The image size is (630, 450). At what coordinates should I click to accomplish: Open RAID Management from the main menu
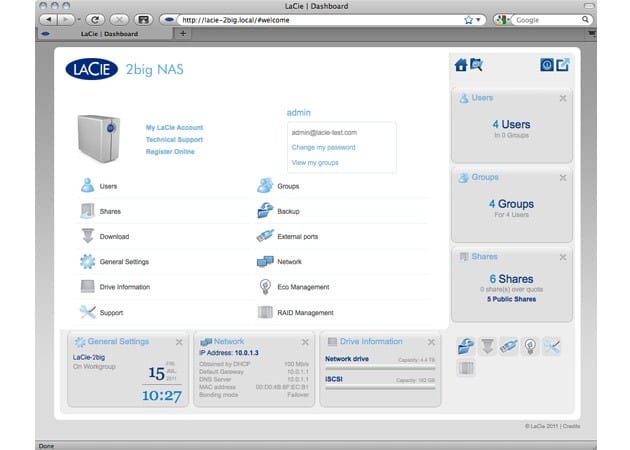(x=305, y=313)
